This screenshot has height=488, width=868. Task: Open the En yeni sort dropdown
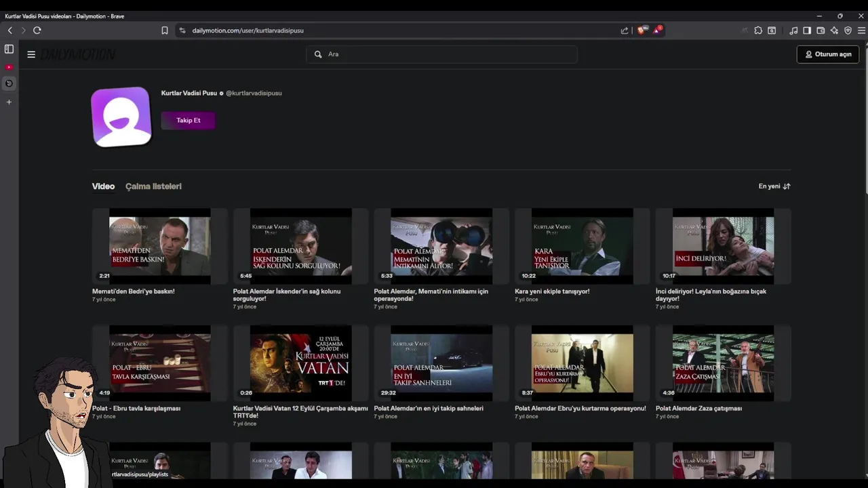tap(774, 186)
